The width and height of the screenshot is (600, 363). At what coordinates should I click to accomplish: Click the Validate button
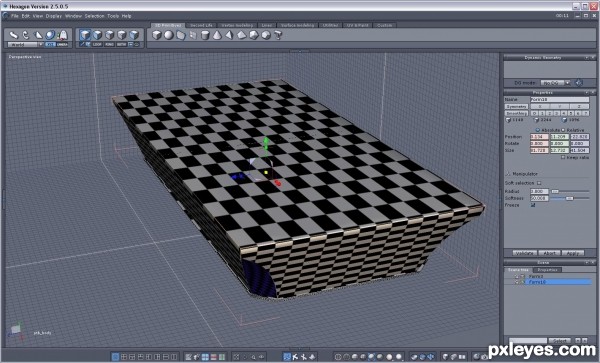coord(524,253)
